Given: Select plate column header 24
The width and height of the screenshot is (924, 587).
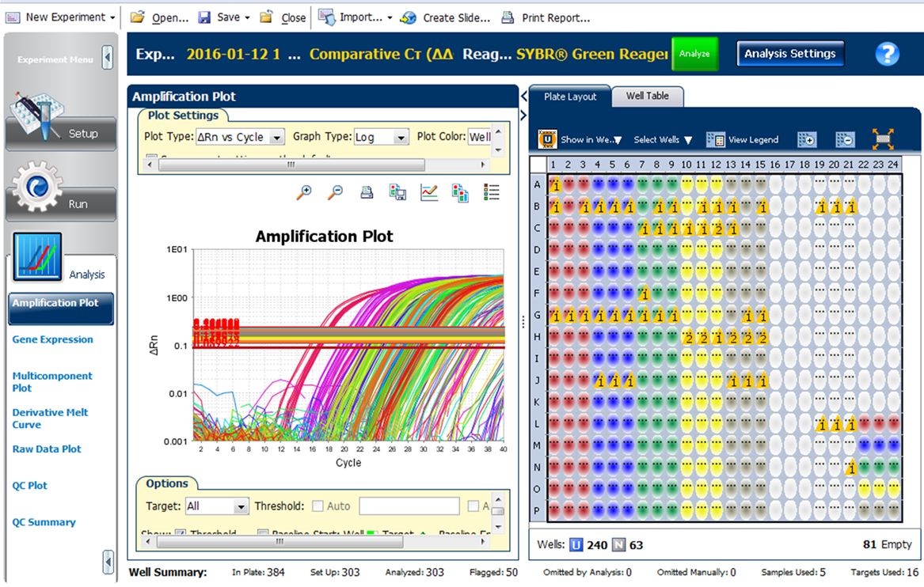Looking at the screenshot, I should point(893,165).
